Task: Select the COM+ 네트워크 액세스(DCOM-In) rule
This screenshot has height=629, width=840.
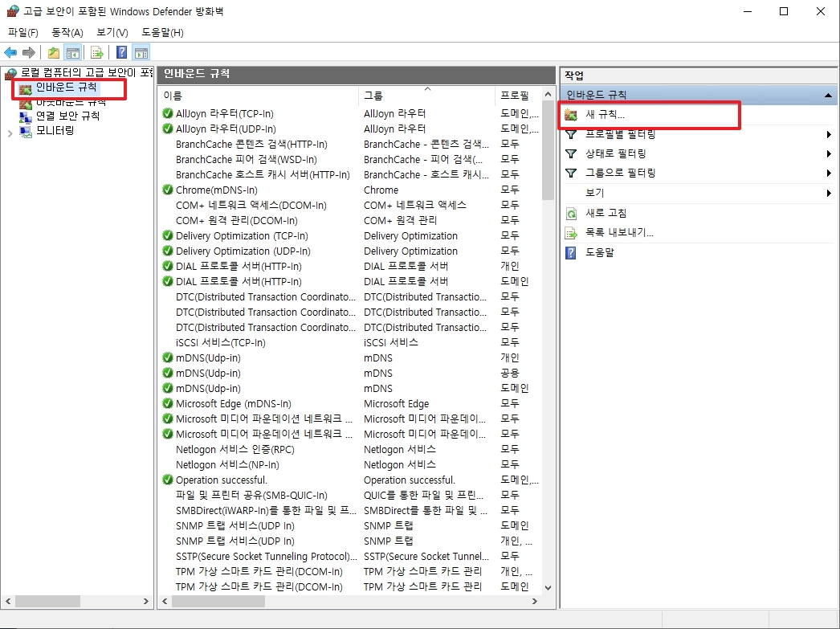Action: (251, 205)
